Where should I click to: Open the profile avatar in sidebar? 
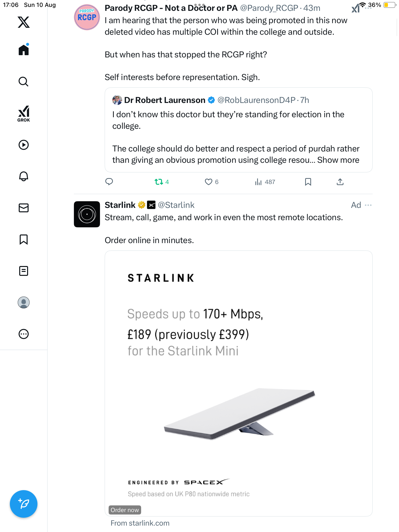(x=24, y=302)
